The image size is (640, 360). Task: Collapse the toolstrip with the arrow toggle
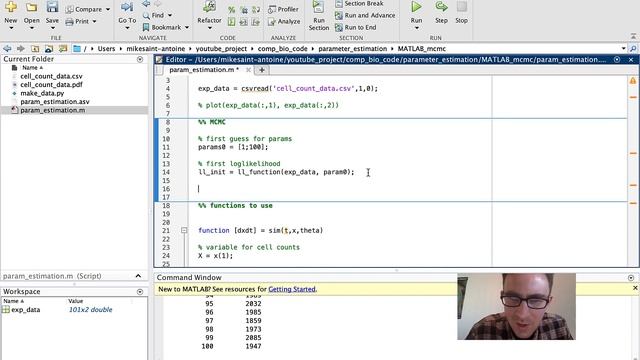pyautogui.click(x=633, y=36)
